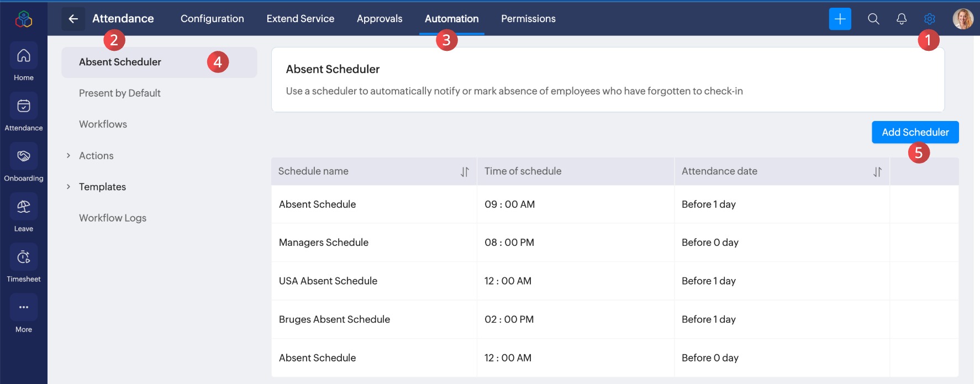Open the Attendance module icon in sidebar
Screen dimensions: 980x384
(x=23, y=106)
